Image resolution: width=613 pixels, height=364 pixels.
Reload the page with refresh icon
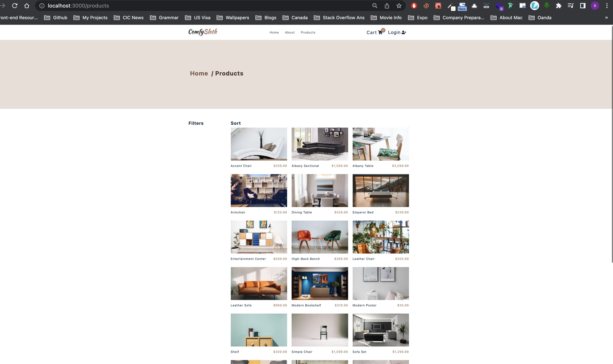coord(15,6)
